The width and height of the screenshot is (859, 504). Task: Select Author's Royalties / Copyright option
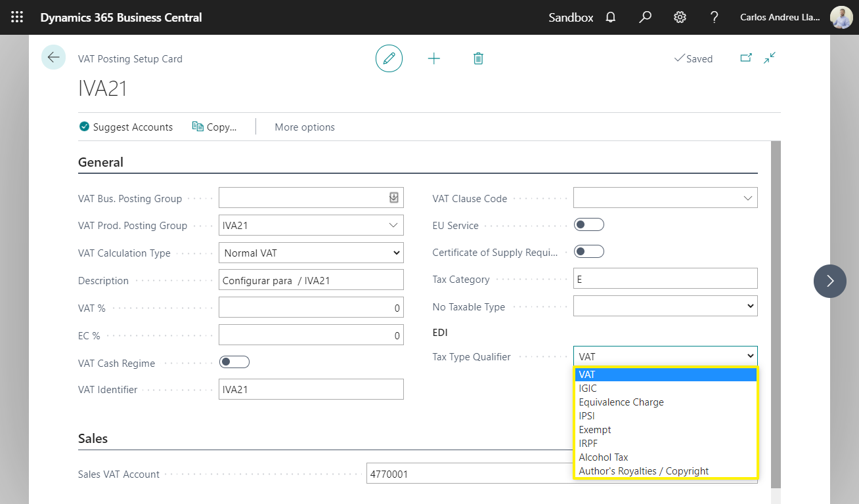pos(665,471)
